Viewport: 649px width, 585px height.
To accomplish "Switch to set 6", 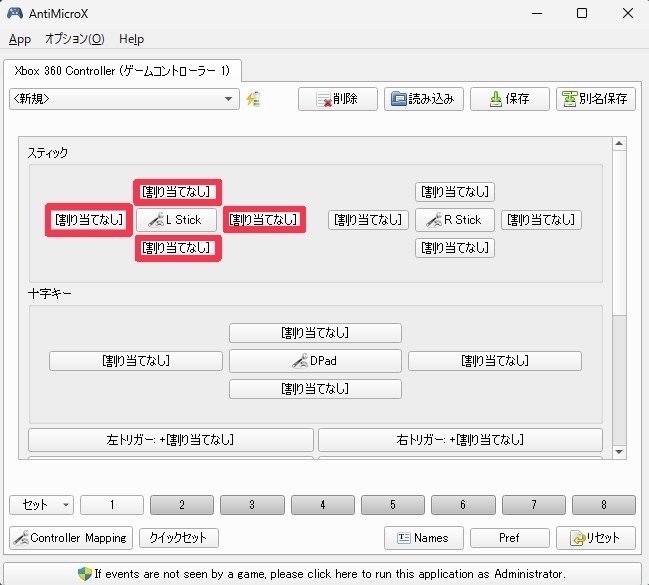I will pos(463,505).
